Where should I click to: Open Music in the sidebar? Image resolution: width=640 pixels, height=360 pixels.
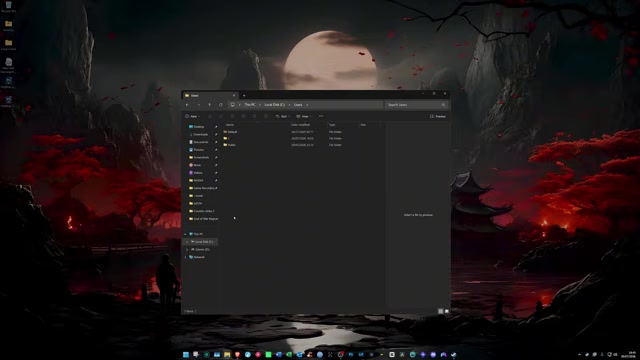(x=195, y=165)
